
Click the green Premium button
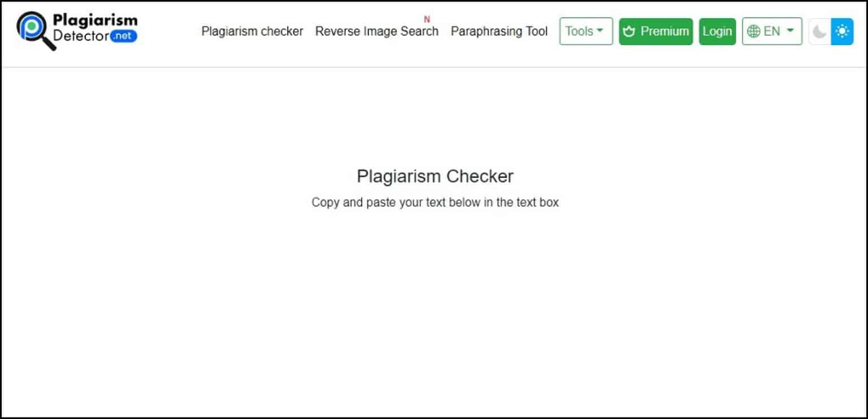coord(656,32)
